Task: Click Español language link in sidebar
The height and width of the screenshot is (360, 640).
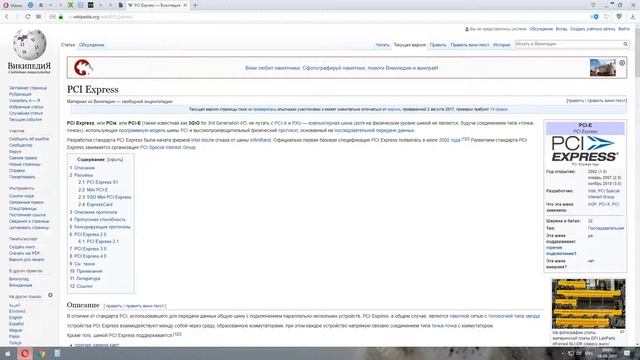Action: coord(16,324)
